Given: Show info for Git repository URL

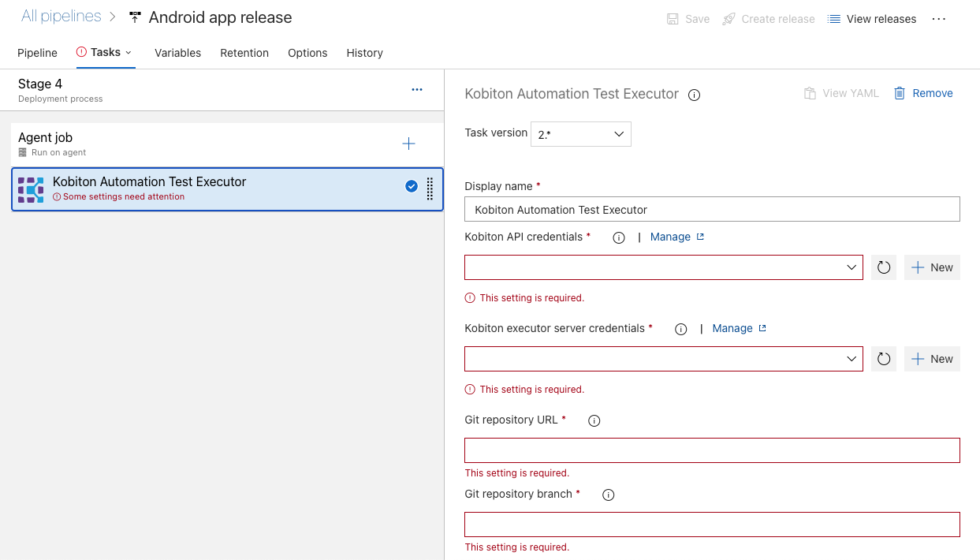Looking at the screenshot, I should click(x=594, y=420).
